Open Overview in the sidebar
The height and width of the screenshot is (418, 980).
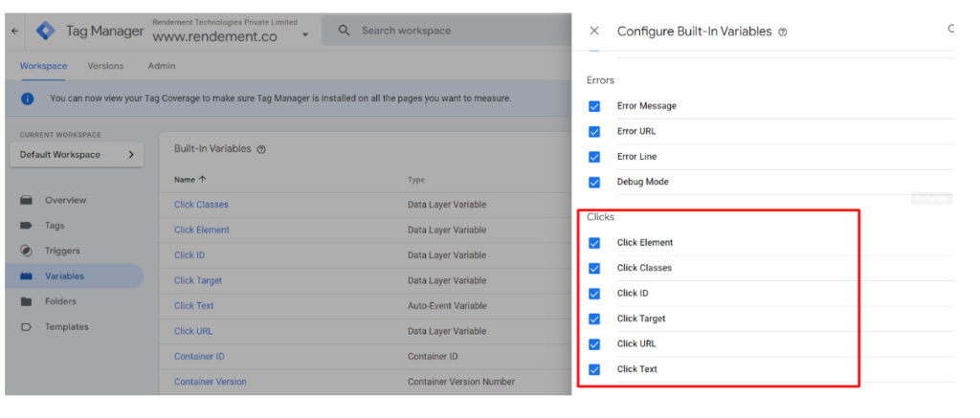pyautogui.click(x=66, y=200)
